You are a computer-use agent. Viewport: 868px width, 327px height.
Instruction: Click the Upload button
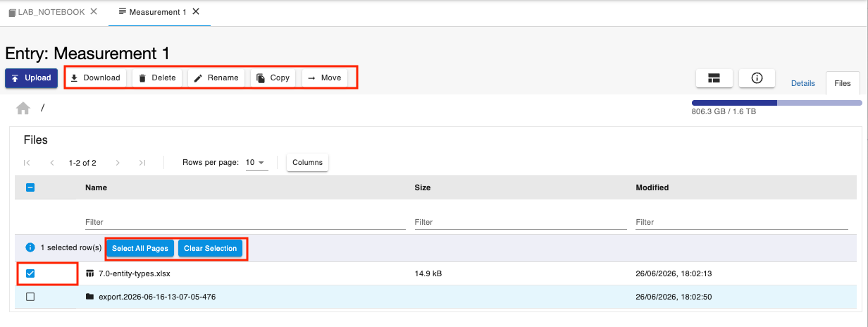pos(31,78)
